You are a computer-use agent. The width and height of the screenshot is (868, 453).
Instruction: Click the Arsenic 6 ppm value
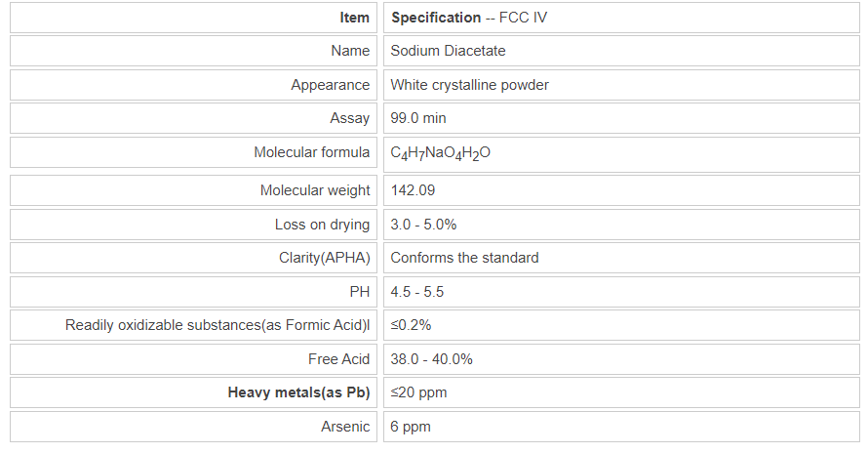click(411, 427)
